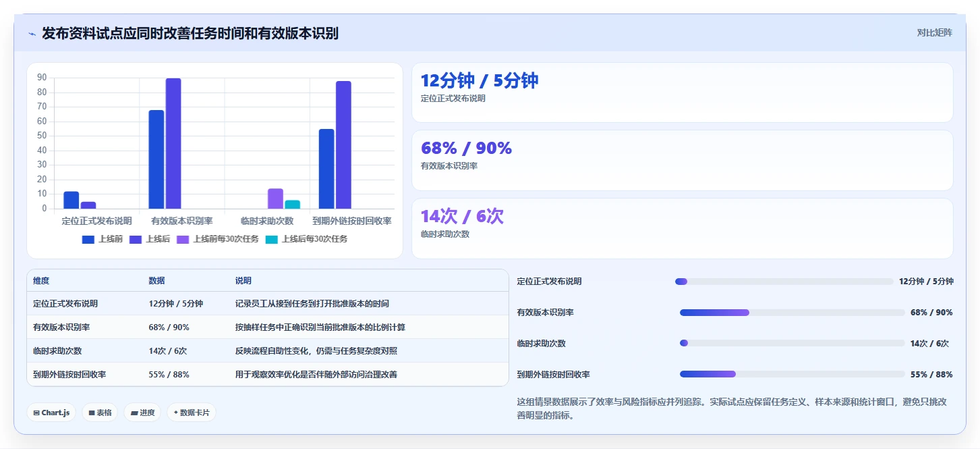The height and width of the screenshot is (449, 980).
Task: Click the 到期外链按时回收率 progress bar
Action: pos(792,374)
